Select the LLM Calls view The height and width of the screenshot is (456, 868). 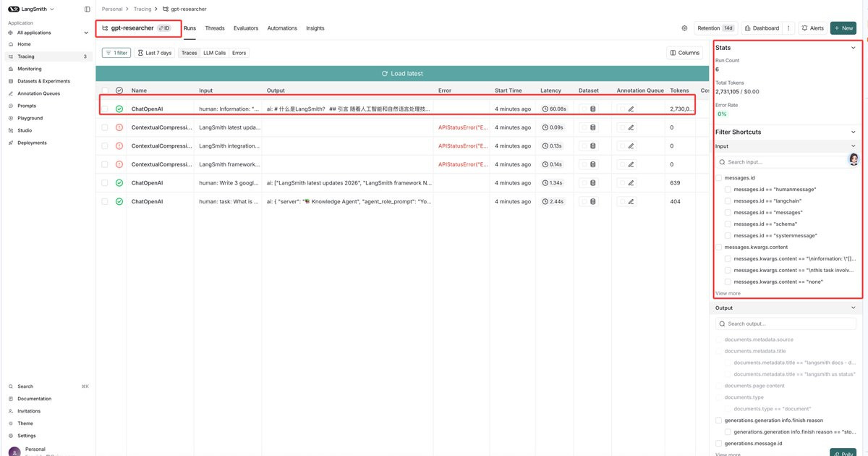pos(214,53)
